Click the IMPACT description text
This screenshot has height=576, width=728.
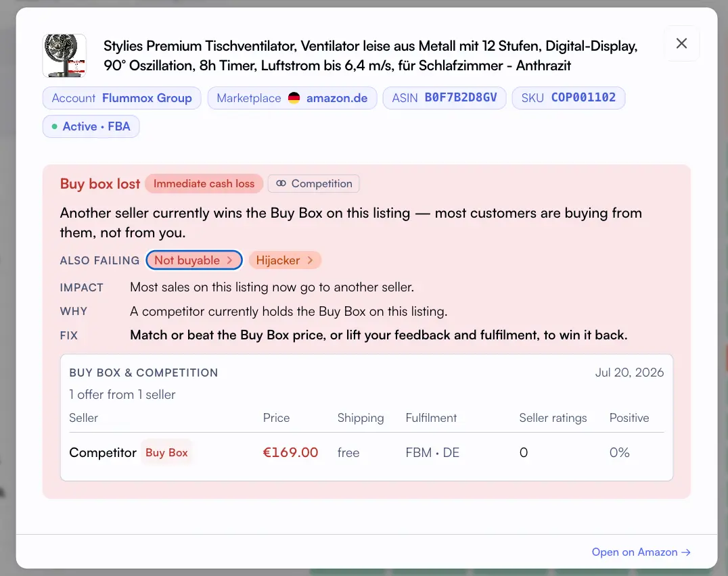(272, 287)
